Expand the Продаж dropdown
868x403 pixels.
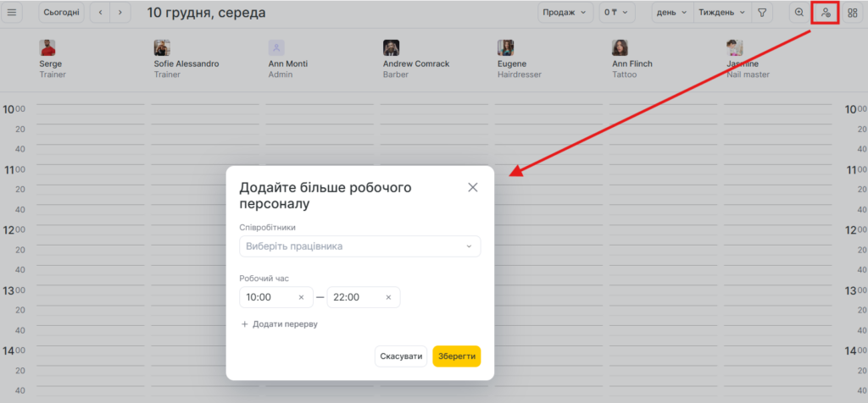[x=565, y=13]
